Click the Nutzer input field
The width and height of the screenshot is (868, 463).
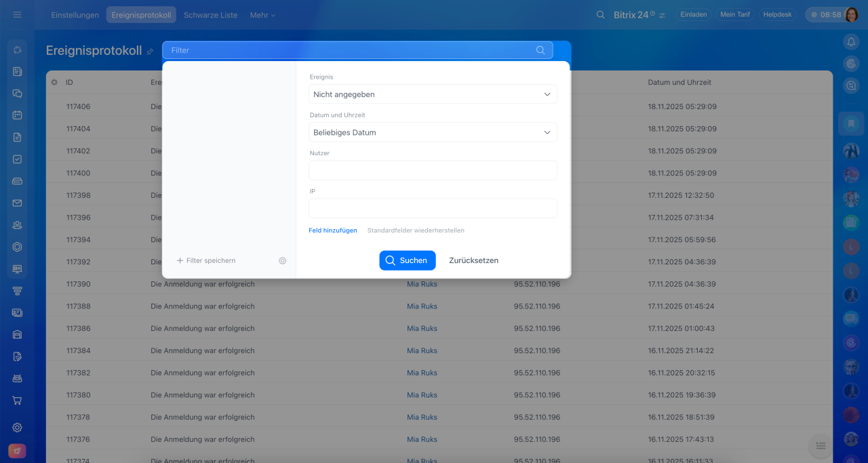click(x=433, y=170)
